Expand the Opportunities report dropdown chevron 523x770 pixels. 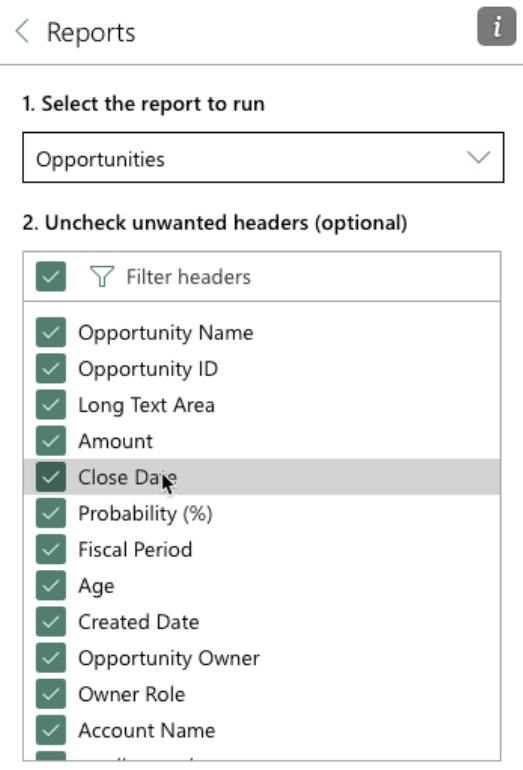coord(478,157)
